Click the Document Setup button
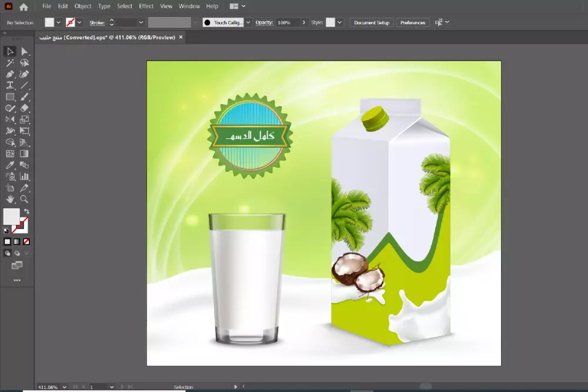The image size is (588, 392). click(372, 22)
